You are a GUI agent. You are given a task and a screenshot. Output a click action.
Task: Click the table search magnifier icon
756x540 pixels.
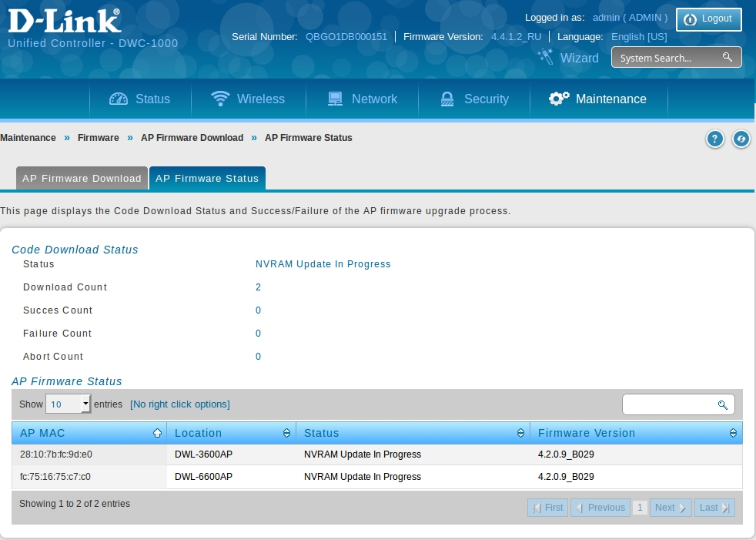pos(722,404)
